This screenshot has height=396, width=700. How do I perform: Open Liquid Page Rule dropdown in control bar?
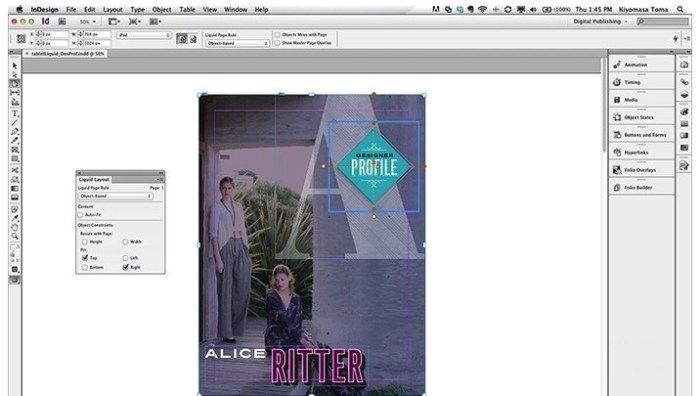tap(237, 43)
